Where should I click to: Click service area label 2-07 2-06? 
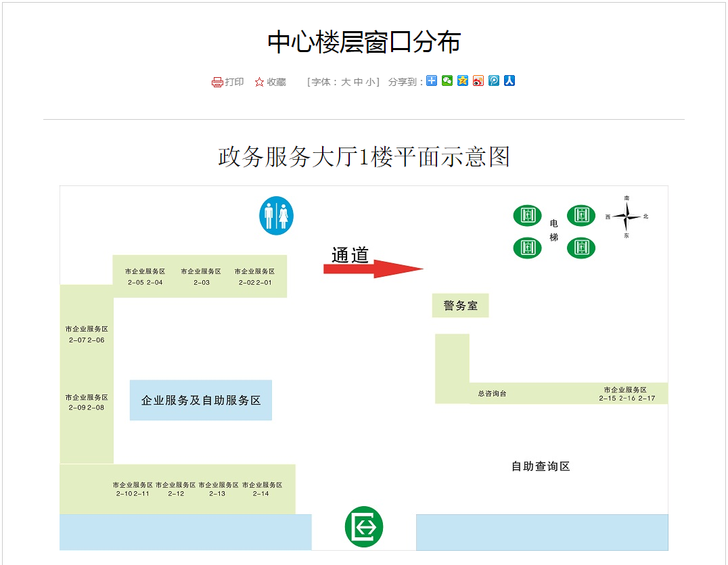(87, 334)
